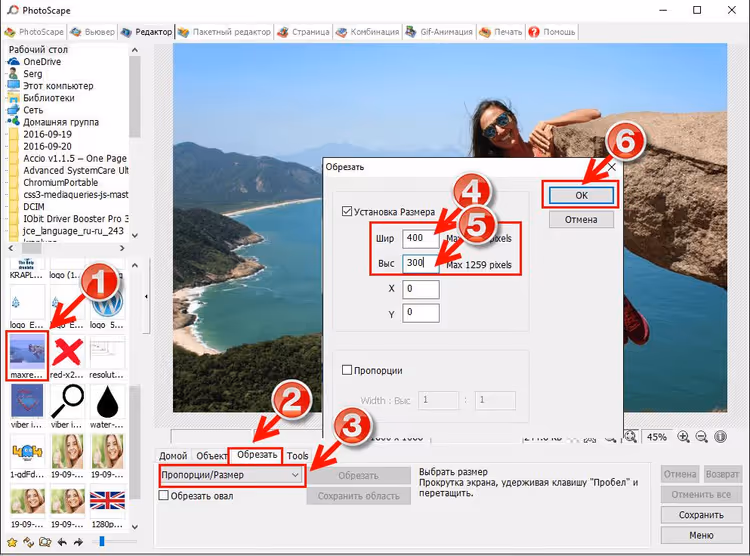Viewport: 750px width, 556px height.
Task: Click the photo info icon
Action: point(720,436)
